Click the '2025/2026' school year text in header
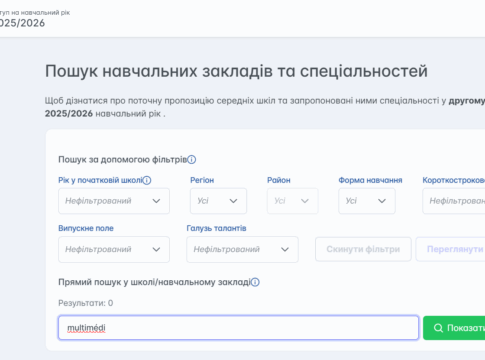This screenshot has height=360, width=485. tap(22, 23)
